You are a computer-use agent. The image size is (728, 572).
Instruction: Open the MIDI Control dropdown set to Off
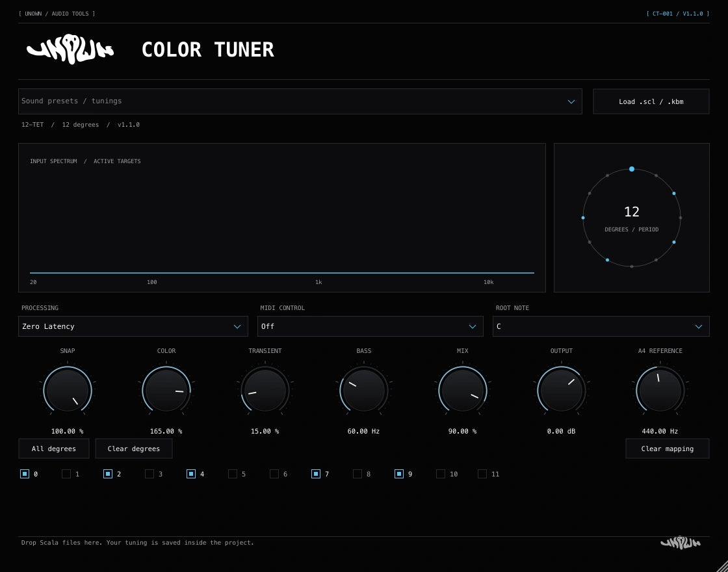pos(370,326)
